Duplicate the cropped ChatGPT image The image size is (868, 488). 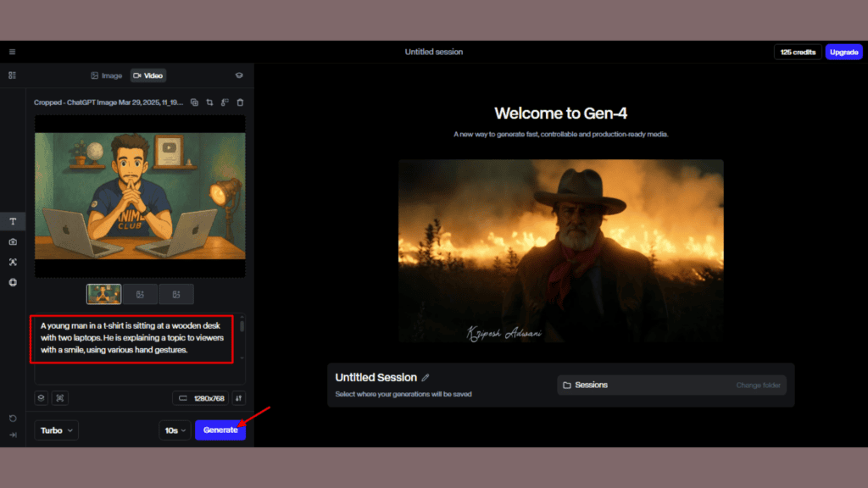click(x=195, y=102)
